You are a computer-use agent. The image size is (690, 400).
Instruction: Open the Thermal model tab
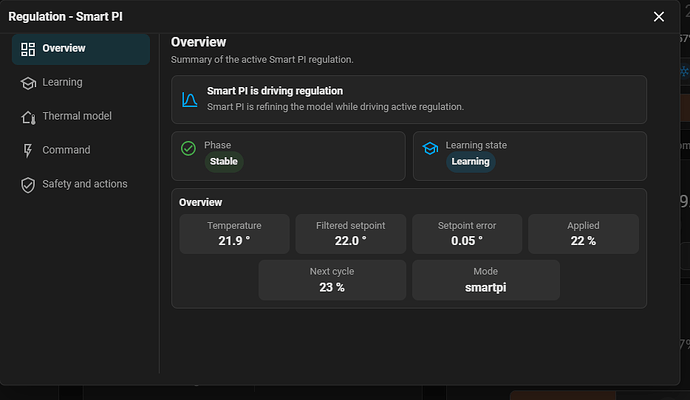81,117
